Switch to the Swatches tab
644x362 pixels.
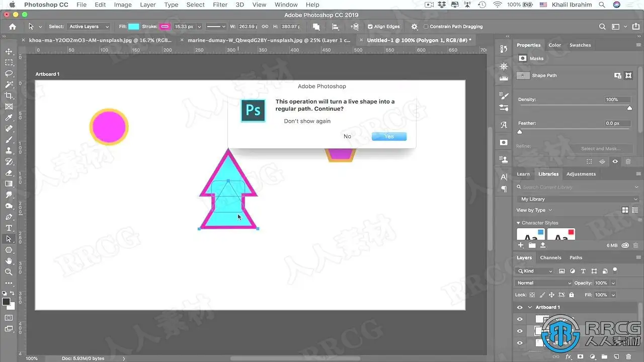580,45
